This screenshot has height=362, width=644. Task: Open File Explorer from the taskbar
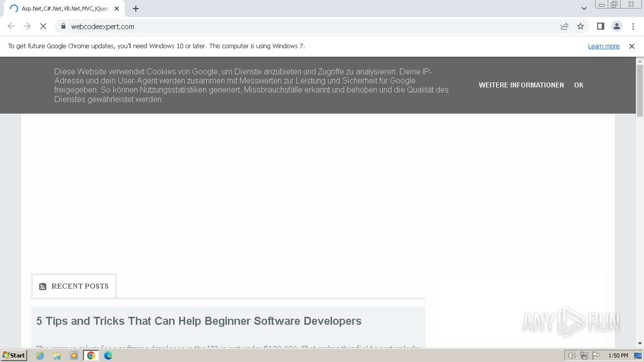coord(57,355)
